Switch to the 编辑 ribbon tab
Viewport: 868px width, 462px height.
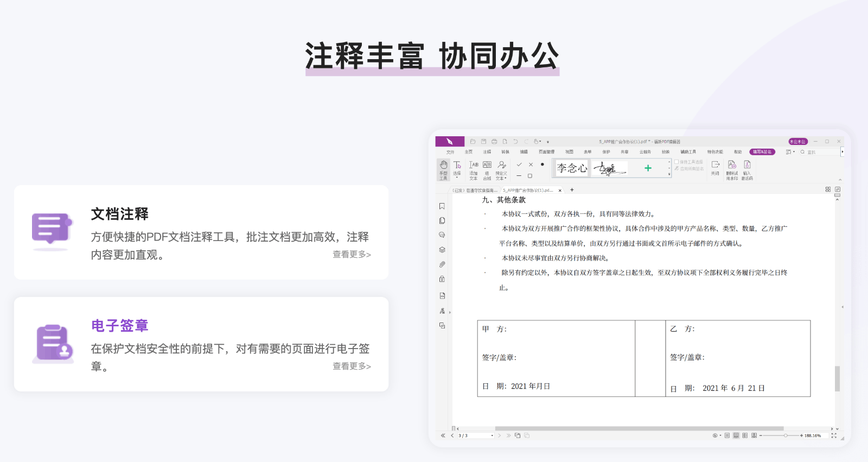pyautogui.click(x=524, y=152)
